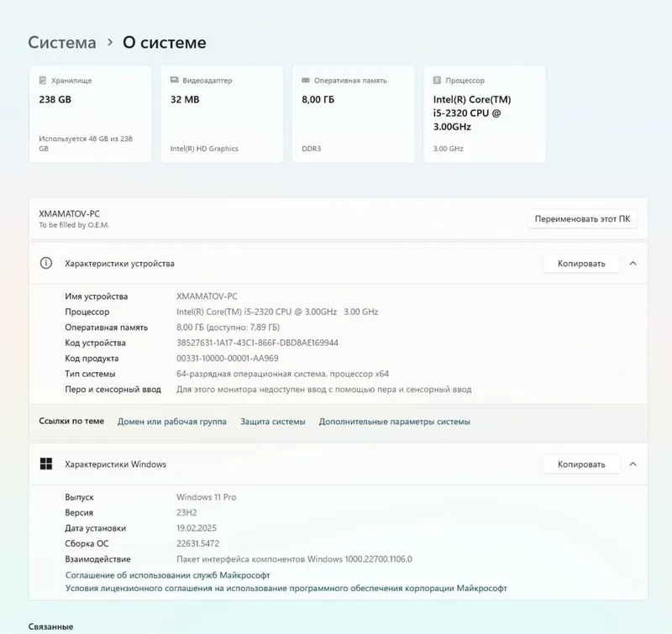
Task: Select edition value Windows 11 Pro
Action: (x=206, y=497)
